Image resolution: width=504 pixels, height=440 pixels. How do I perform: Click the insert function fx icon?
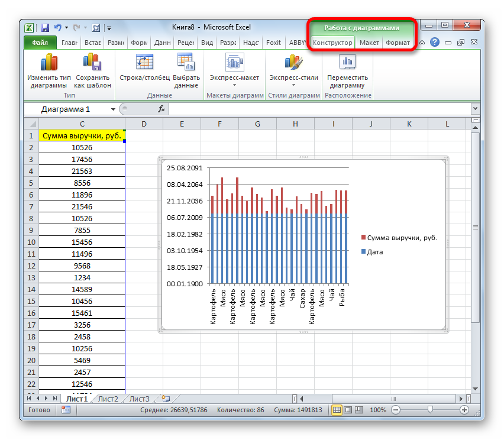click(x=161, y=109)
